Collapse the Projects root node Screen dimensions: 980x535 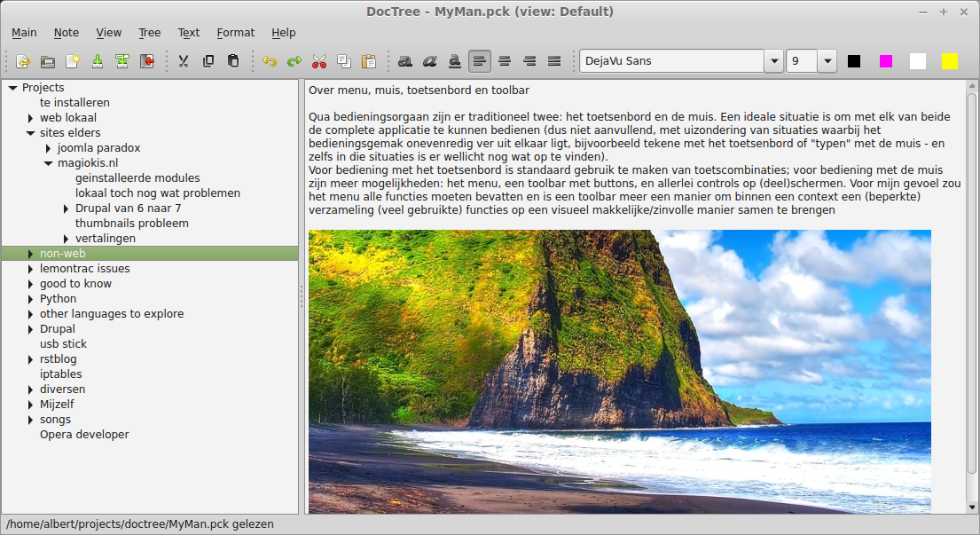point(12,88)
